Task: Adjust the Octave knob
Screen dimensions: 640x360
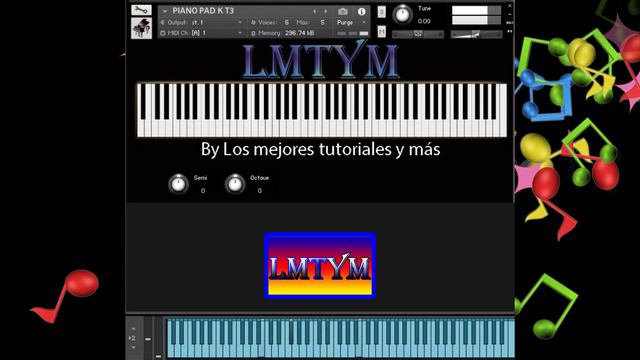Action: click(235, 184)
